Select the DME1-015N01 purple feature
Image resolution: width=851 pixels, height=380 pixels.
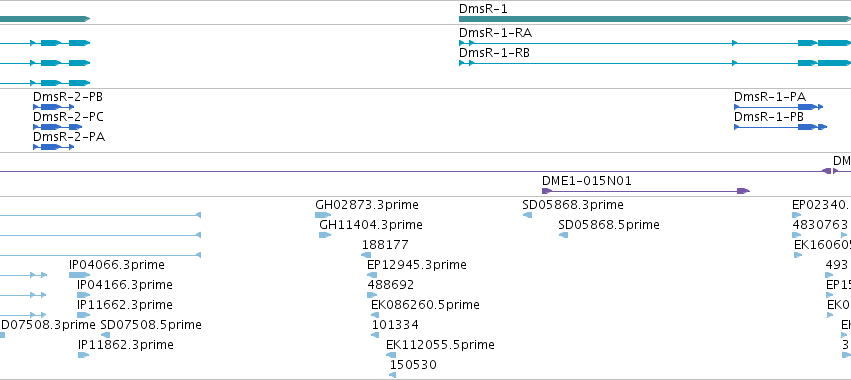coord(646,191)
